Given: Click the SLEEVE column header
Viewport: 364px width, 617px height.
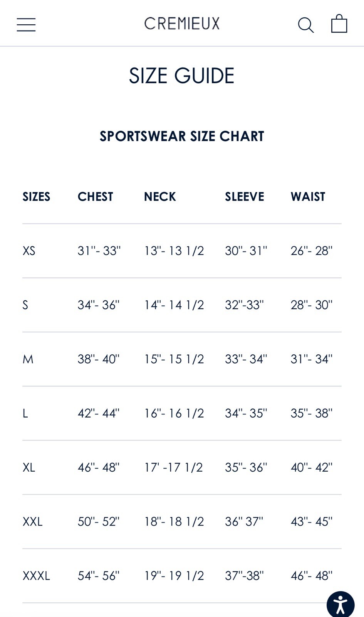Looking at the screenshot, I should pyautogui.click(x=245, y=197).
